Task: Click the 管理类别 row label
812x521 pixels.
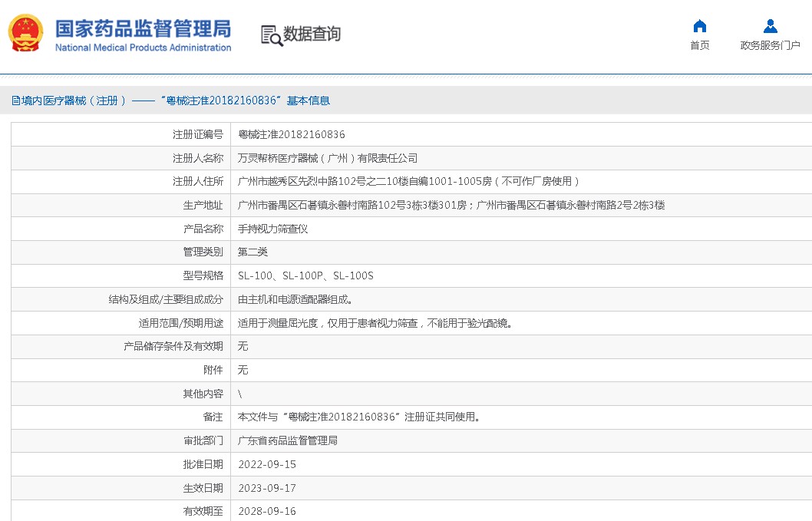Action: pyautogui.click(x=203, y=252)
